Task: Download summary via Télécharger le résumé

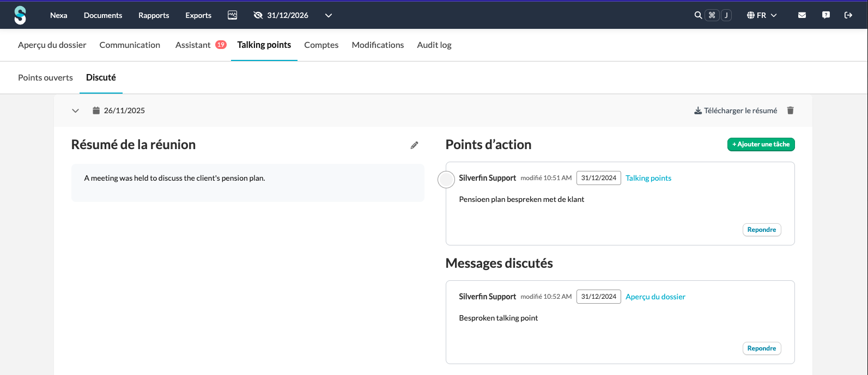Action: click(736, 110)
